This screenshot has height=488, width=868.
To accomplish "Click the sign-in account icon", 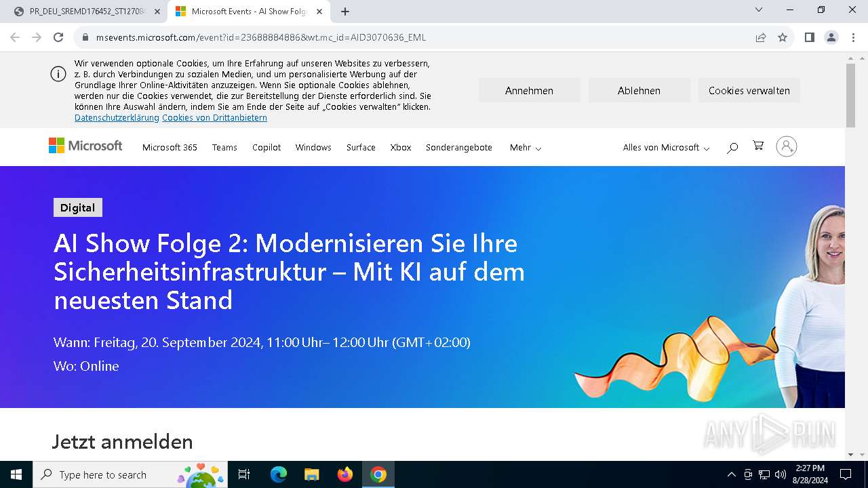I will coord(787,146).
